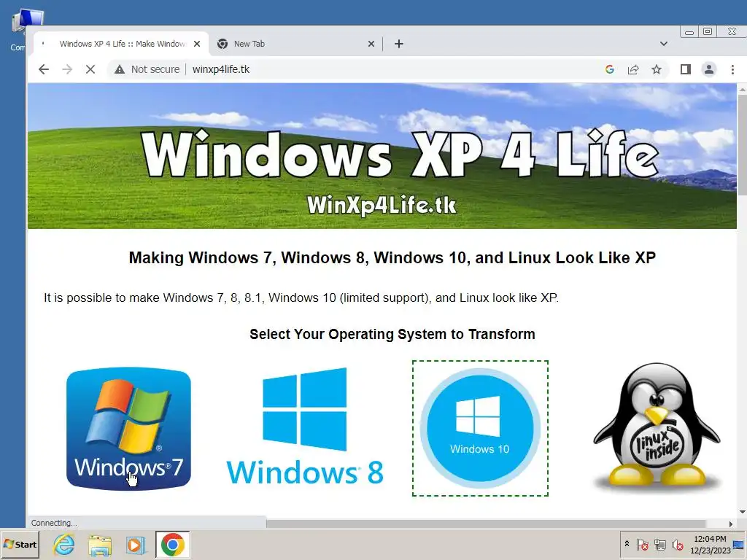Viewport: 747px width, 560px height.
Task: Show hidden tray icons arrow
Action: (627, 544)
